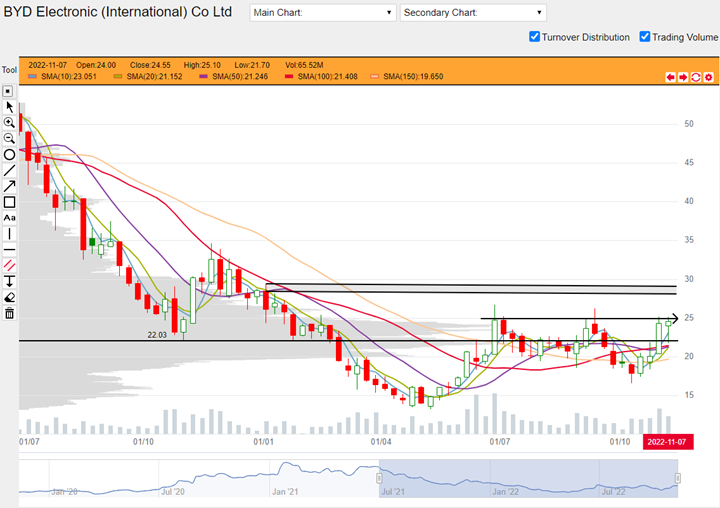Select the square stop/reset tool icon
The image size is (720, 508).
(8, 91)
